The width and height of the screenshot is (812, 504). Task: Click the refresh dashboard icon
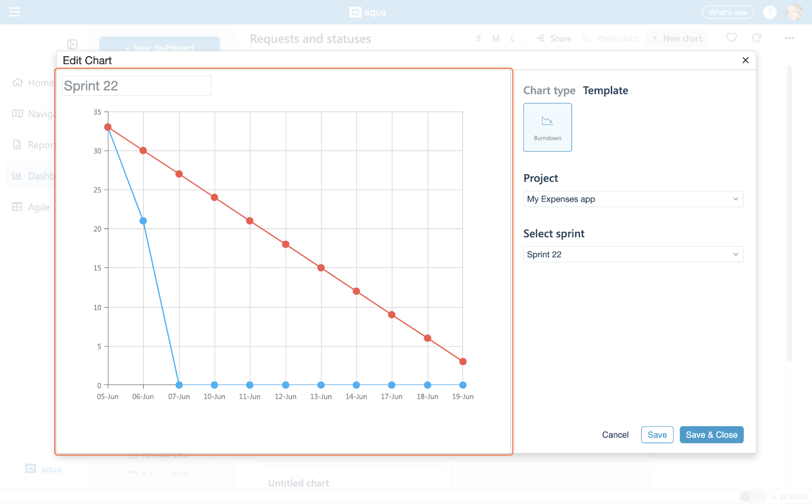[757, 38]
